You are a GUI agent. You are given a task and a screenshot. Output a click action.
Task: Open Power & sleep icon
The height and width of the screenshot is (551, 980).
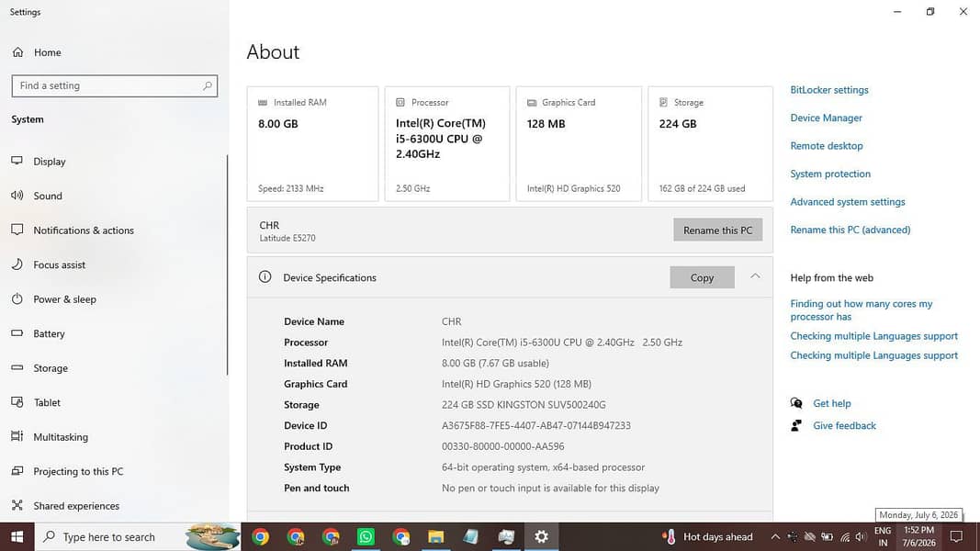(x=17, y=298)
